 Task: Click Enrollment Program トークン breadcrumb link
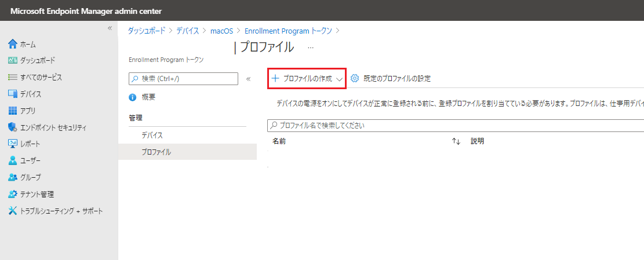[x=288, y=31]
